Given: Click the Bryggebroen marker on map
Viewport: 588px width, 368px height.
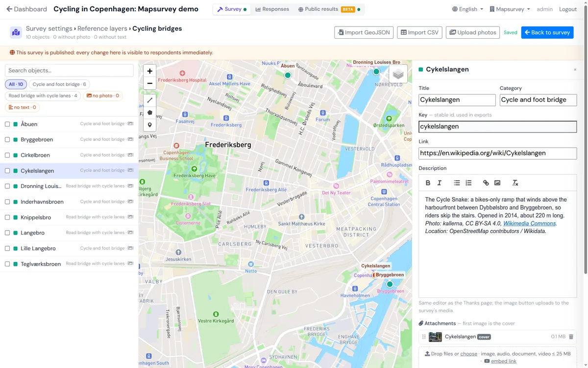Looking at the screenshot, I should 390,284.
